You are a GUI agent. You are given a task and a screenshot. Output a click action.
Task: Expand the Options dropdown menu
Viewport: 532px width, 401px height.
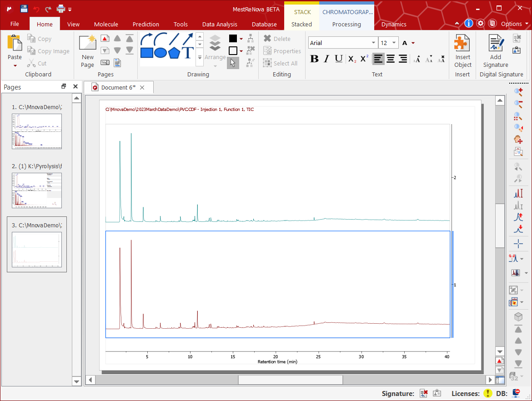coord(514,24)
